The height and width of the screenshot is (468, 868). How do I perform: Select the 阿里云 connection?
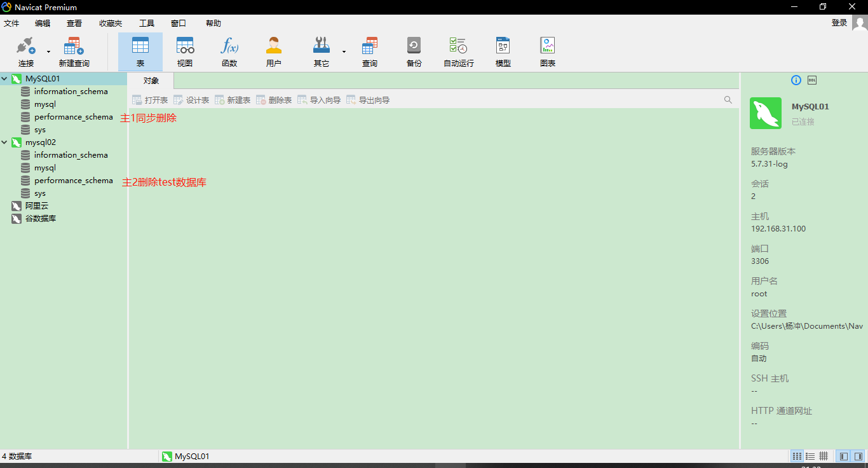37,206
